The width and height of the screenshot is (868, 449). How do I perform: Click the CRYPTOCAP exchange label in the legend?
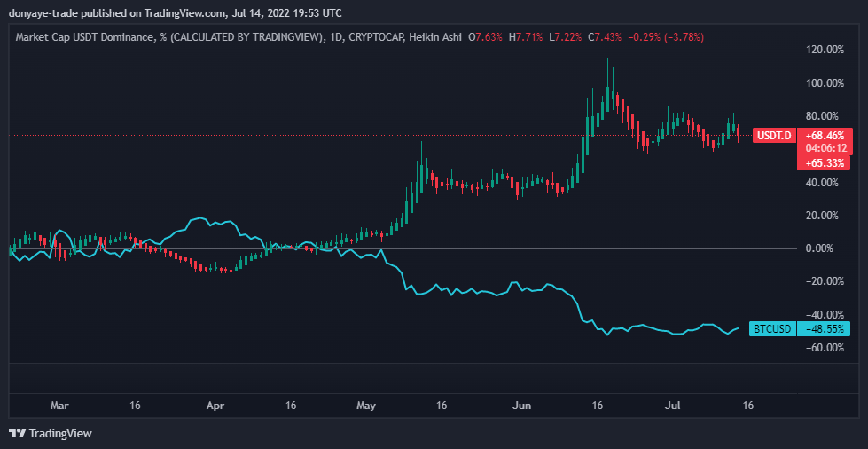[x=379, y=37]
